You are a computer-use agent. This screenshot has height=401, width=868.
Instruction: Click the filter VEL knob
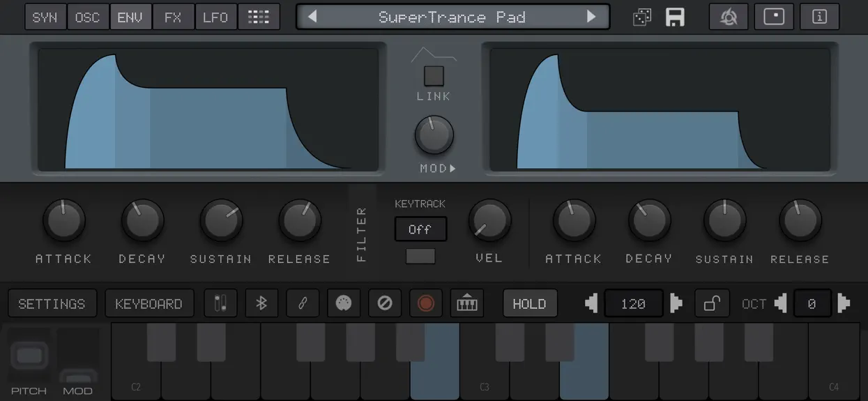(x=489, y=220)
